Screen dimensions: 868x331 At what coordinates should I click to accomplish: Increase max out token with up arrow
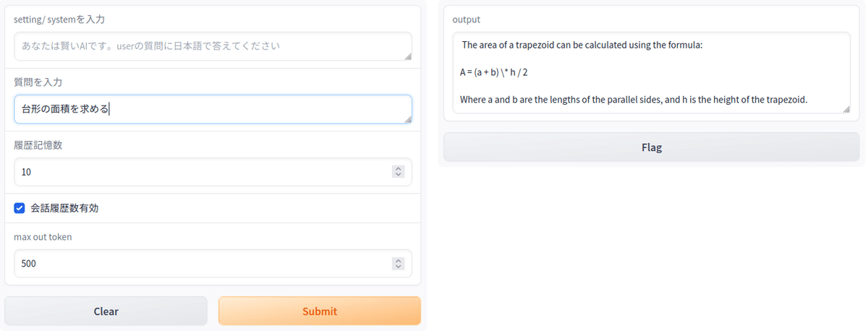(x=398, y=260)
